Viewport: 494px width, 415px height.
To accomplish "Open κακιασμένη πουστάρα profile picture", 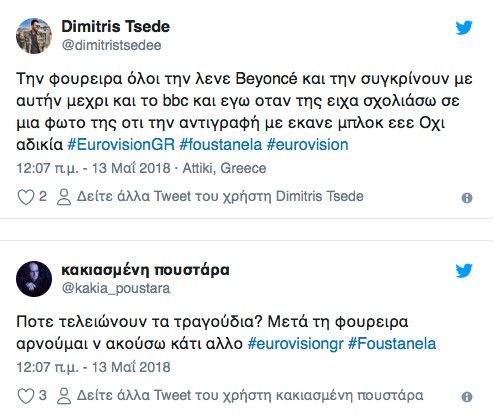I will tap(34, 279).
